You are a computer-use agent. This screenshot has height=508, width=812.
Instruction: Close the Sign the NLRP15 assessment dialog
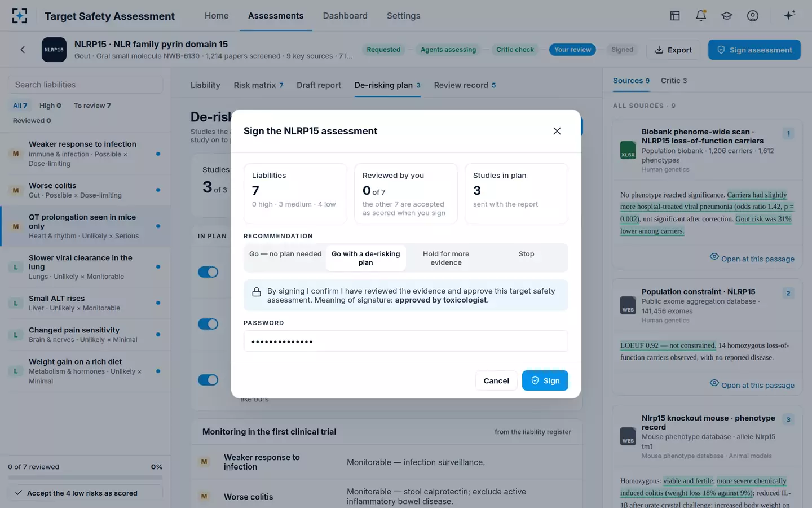[x=557, y=131]
